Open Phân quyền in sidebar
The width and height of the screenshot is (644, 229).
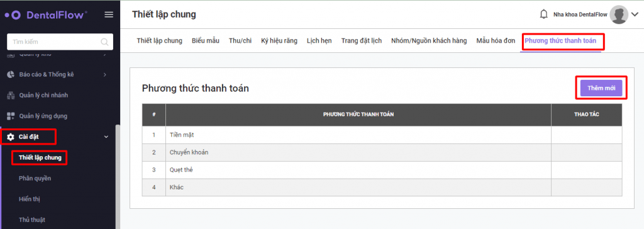[35, 179]
